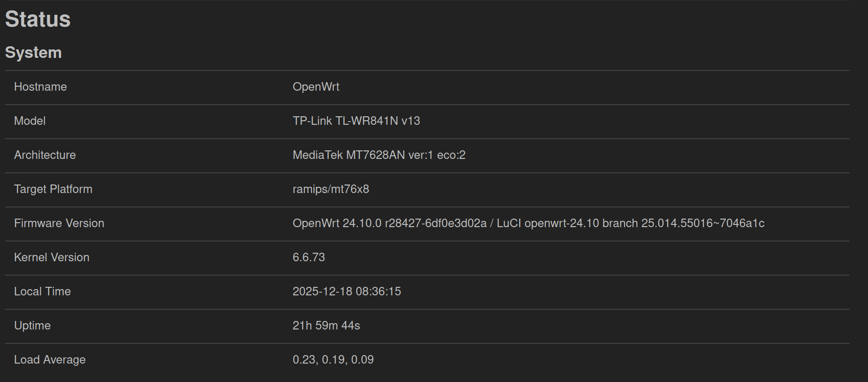This screenshot has height=382, width=868.
Task: Select the OpenWrt hostname value
Action: click(316, 87)
